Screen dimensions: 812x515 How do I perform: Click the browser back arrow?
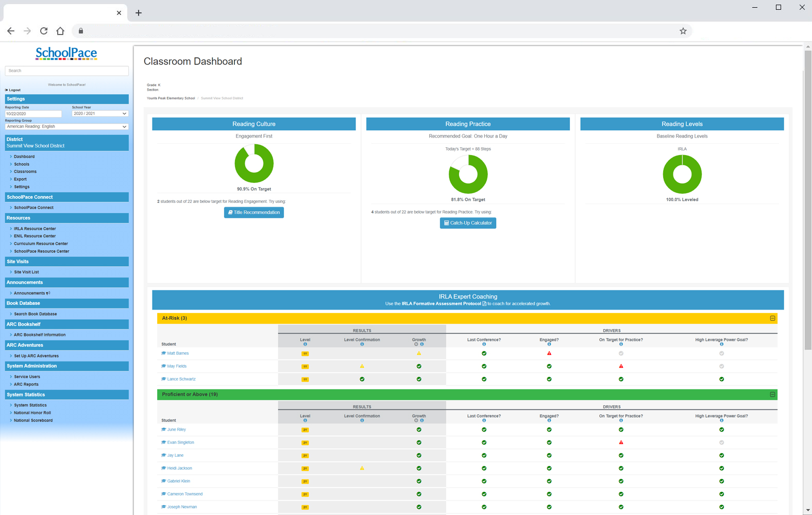[x=11, y=31]
